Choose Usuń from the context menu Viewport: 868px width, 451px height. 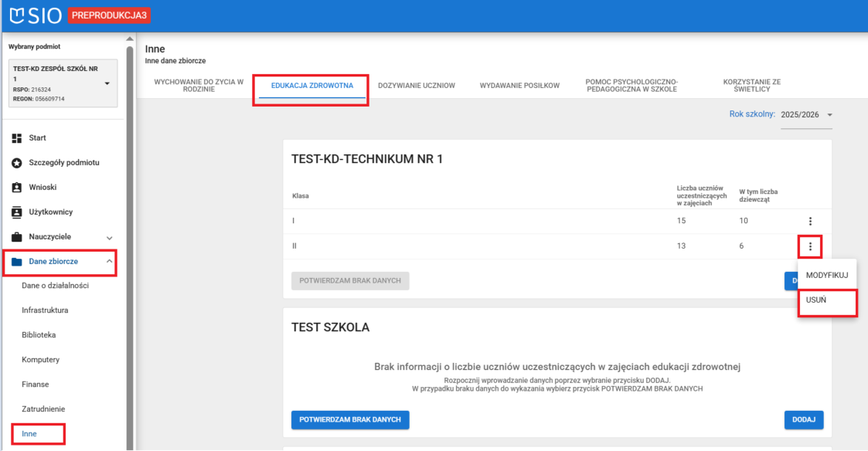click(x=816, y=300)
